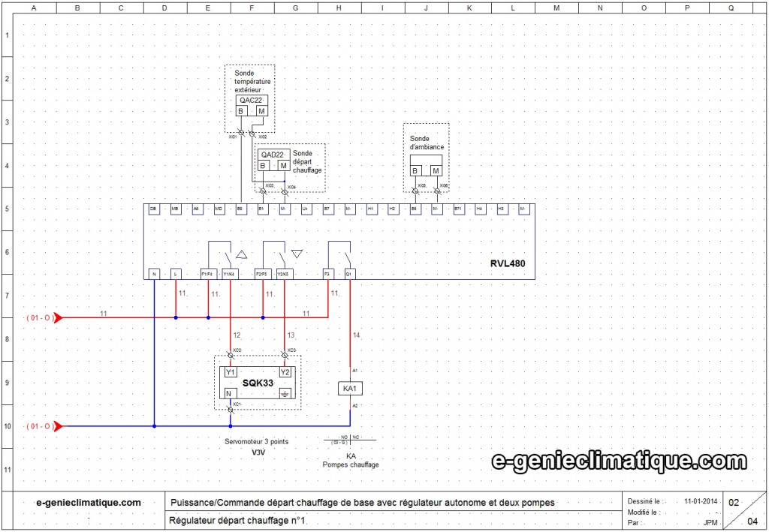769x532 pixels.
Task: Click the date 11-01-2014 in title block
Action: click(x=701, y=502)
